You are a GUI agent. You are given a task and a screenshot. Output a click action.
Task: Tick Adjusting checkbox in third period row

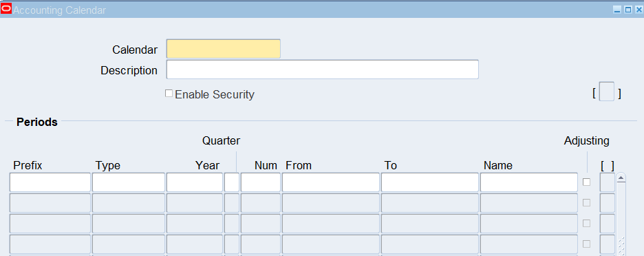pyautogui.click(x=586, y=223)
